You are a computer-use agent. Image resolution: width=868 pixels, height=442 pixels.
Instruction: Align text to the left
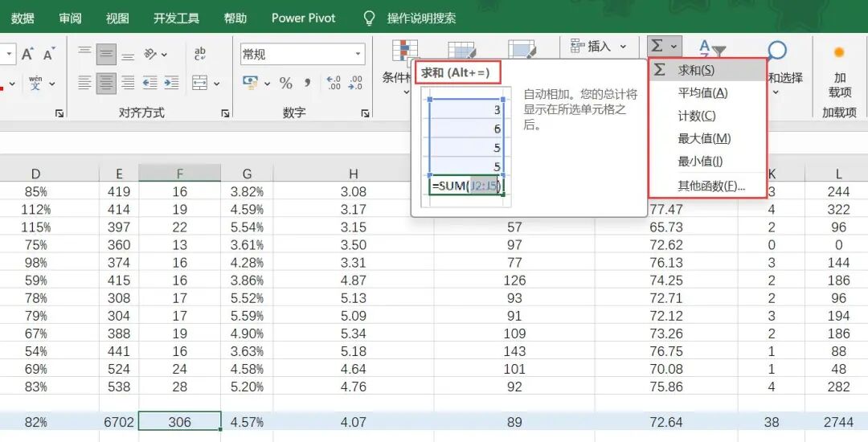coord(84,83)
